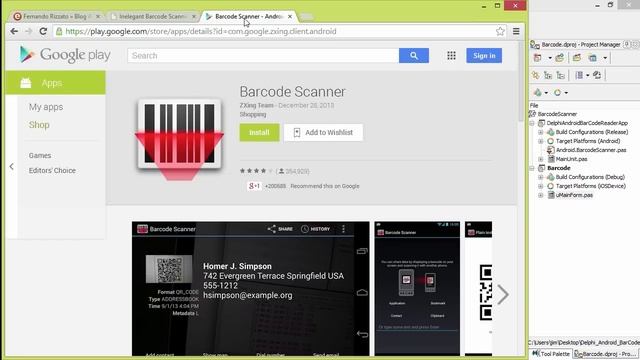Viewport: 640px width, 360px height.
Task: Click the Android Apps icon in sidebar
Action: [26, 83]
